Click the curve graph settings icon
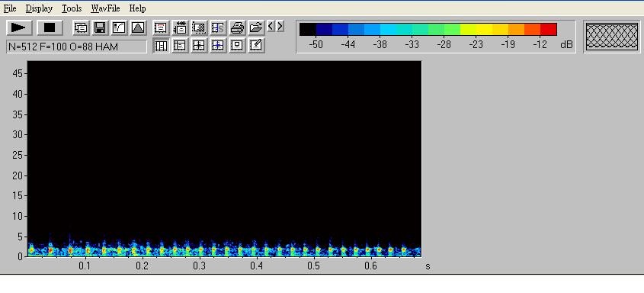 click(119, 27)
